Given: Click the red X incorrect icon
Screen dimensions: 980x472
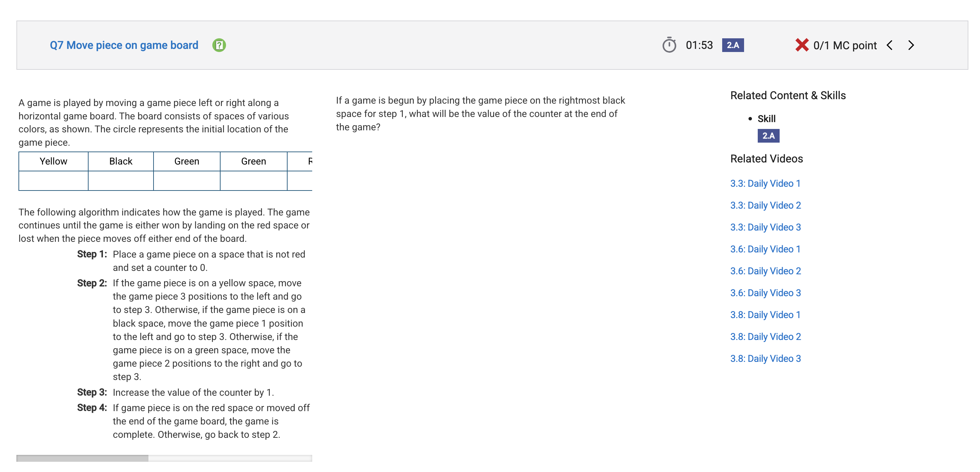Looking at the screenshot, I should pos(802,45).
